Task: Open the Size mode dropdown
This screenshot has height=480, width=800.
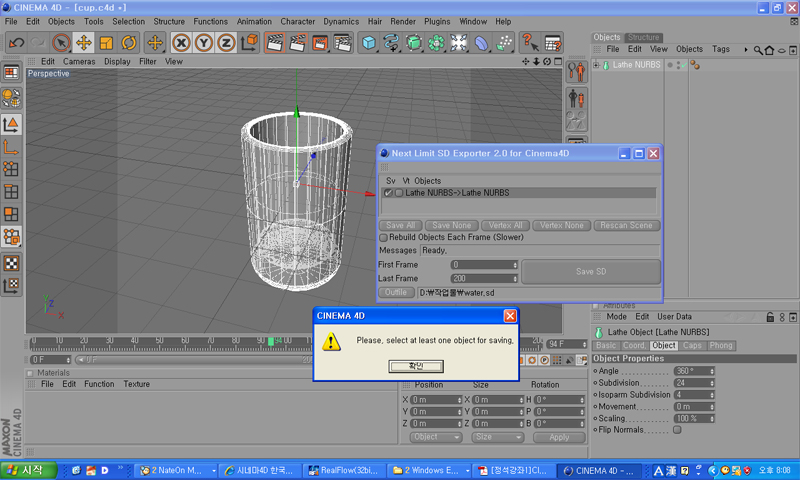Action: [x=497, y=437]
